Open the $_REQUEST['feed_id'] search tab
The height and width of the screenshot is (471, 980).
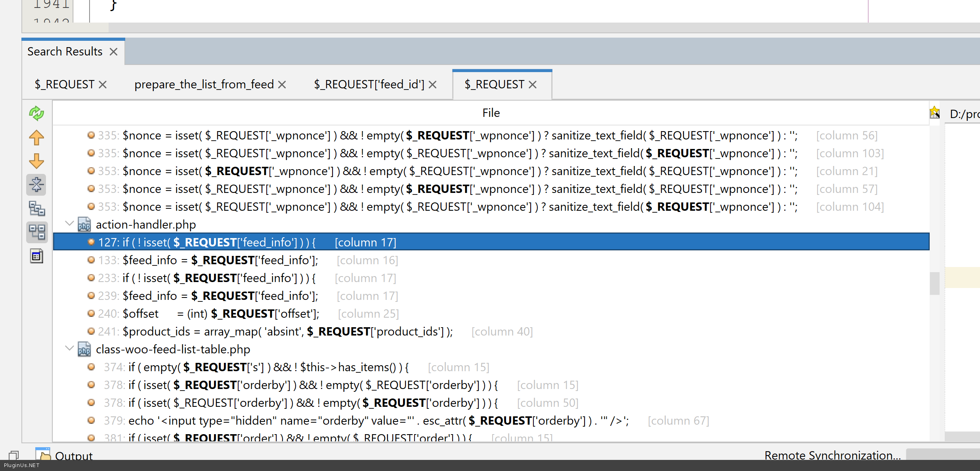pyautogui.click(x=369, y=84)
